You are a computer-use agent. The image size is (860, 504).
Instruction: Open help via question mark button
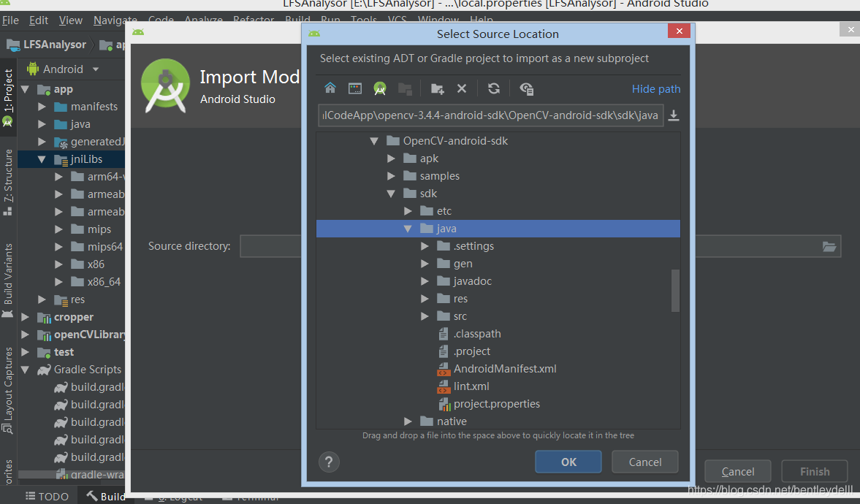tap(329, 462)
